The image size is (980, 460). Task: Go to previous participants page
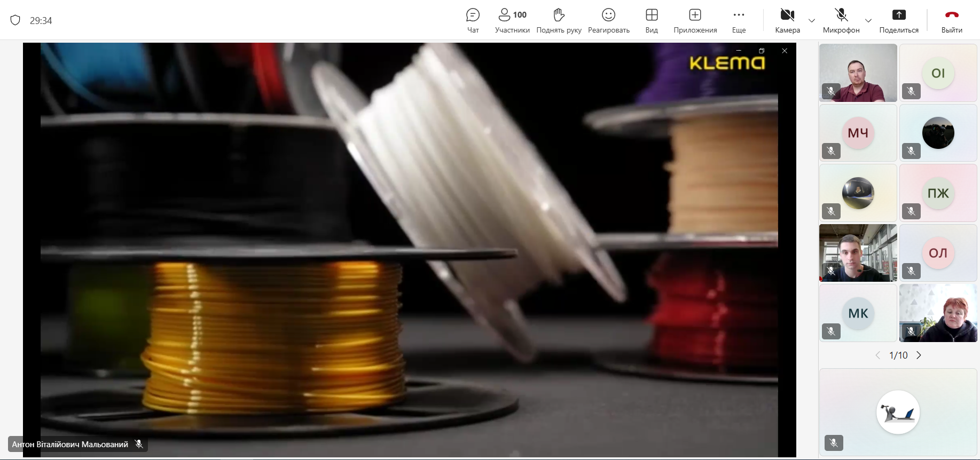coord(877,355)
